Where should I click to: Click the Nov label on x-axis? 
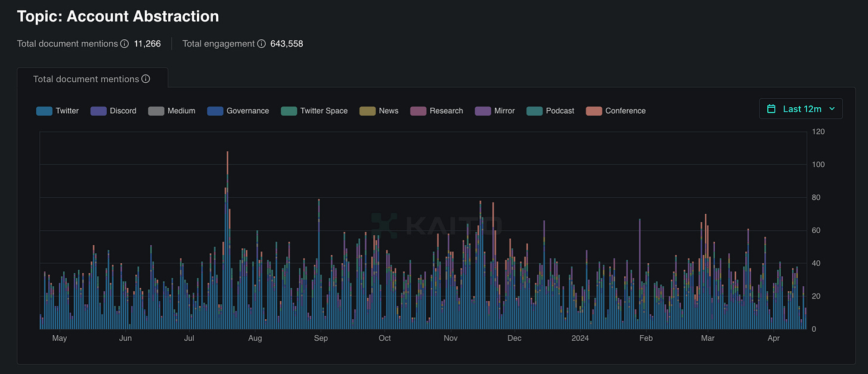click(x=451, y=338)
